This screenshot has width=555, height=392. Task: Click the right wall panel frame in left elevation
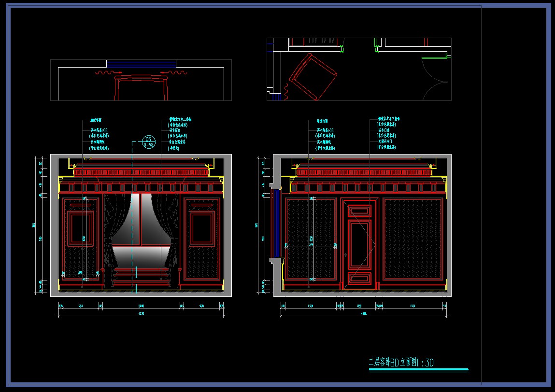pyautogui.click(x=201, y=239)
